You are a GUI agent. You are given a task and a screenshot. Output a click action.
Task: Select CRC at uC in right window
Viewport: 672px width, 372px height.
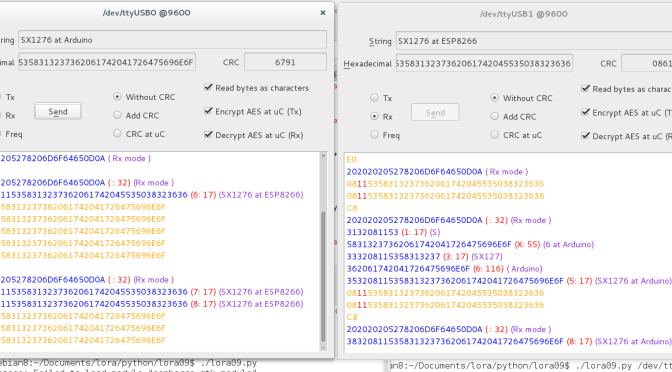tap(495, 135)
